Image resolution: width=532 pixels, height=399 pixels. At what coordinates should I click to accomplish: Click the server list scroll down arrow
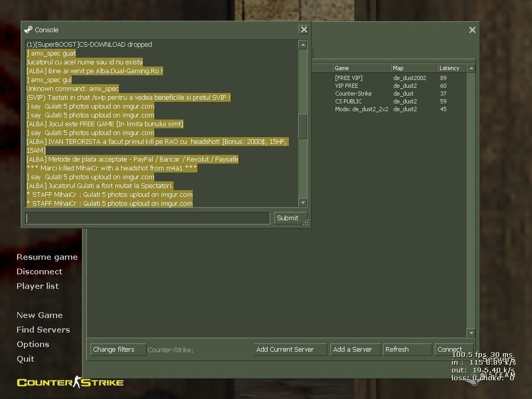click(x=471, y=332)
